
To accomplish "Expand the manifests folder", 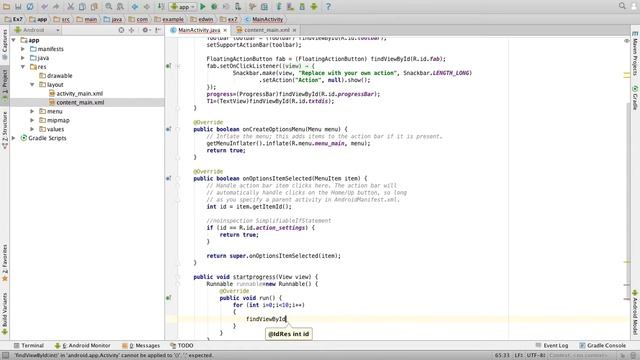I will click(x=23, y=49).
